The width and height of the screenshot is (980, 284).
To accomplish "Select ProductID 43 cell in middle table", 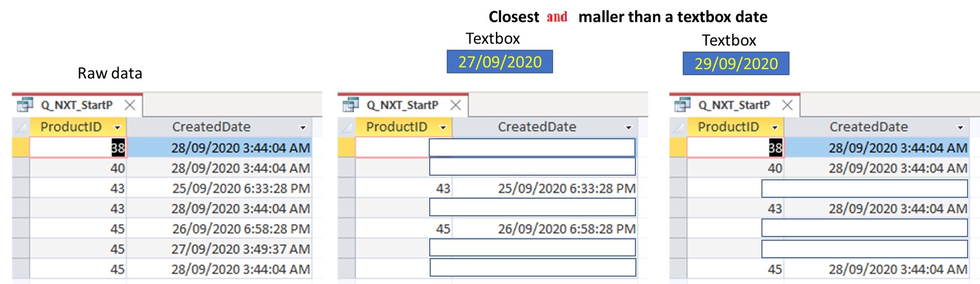I will click(x=404, y=188).
